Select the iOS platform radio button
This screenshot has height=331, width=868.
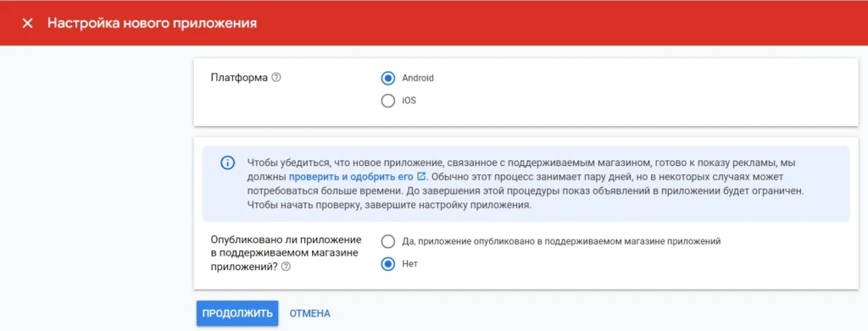pyautogui.click(x=388, y=101)
